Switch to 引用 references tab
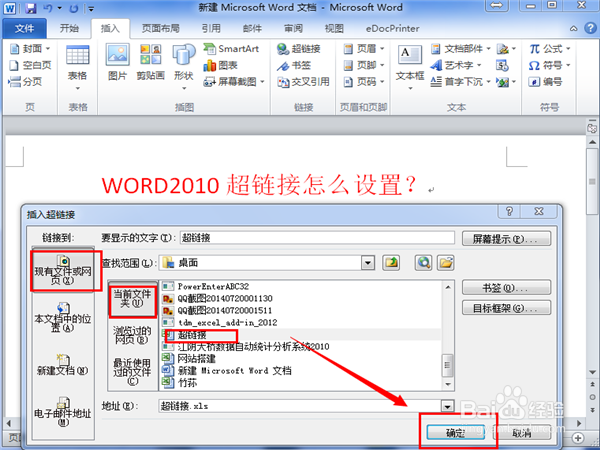The image size is (600, 450). coord(211,28)
